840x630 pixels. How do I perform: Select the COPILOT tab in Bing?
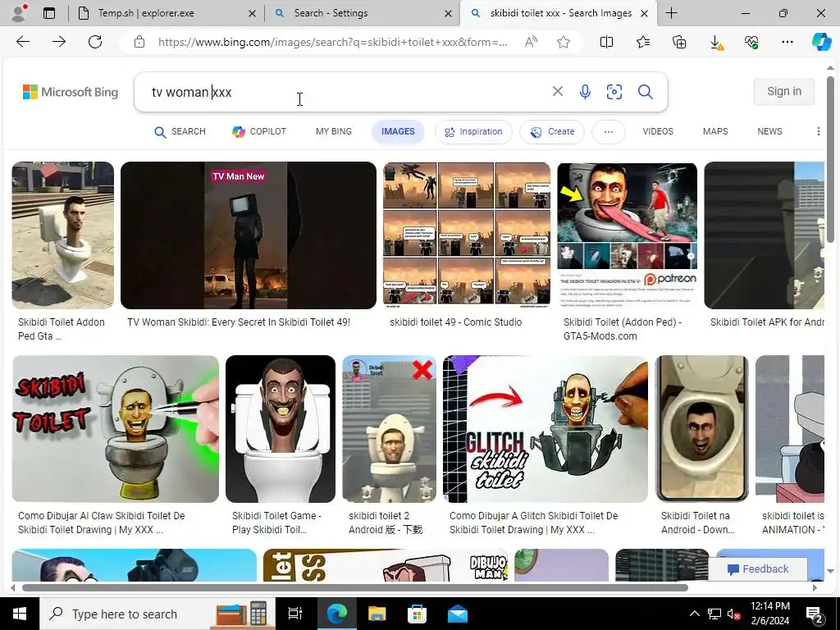pos(259,132)
